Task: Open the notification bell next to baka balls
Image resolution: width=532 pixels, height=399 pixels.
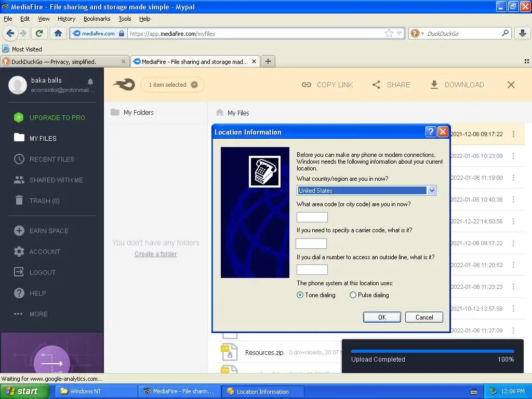Action: [90, 82]
